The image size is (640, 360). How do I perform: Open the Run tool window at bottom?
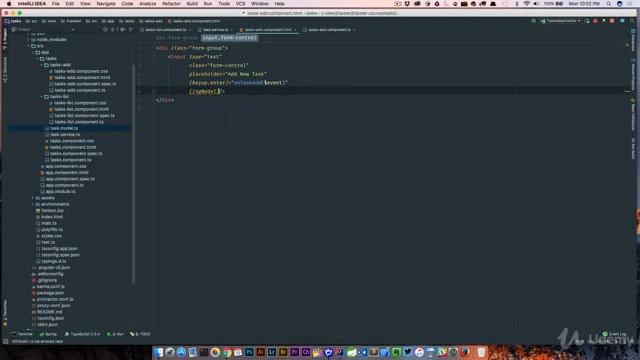click(x=115, y=334)
